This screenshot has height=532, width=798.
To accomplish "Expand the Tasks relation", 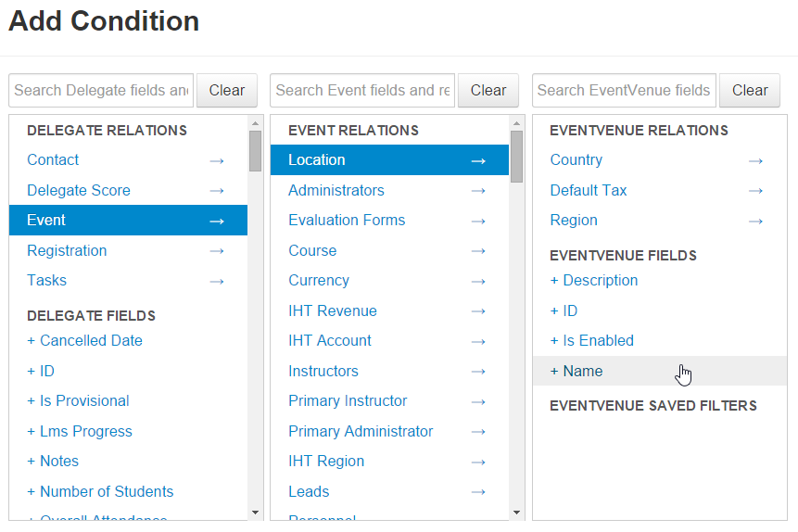I will pyautogui.click(x=128, y=281).
